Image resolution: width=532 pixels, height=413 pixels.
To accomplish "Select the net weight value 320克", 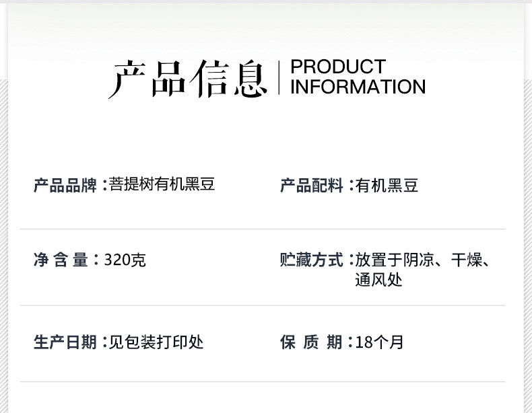I will [125, 260].
